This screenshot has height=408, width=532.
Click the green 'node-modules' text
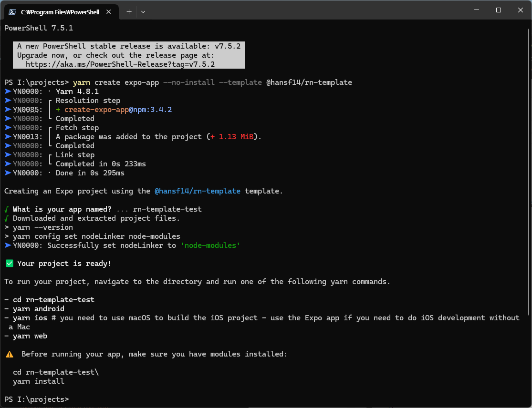coord(210,245)
